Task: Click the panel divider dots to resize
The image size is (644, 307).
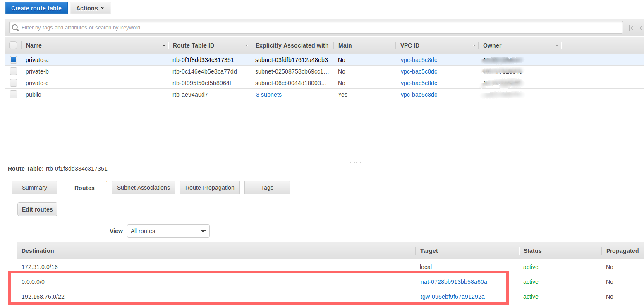Action: coord(356,162)
